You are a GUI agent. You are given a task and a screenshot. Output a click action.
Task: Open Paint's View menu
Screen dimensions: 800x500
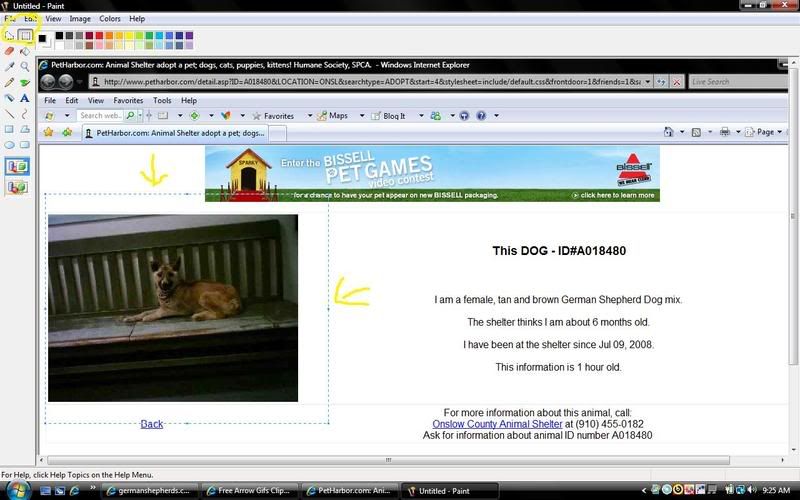[x=53, y=18]
